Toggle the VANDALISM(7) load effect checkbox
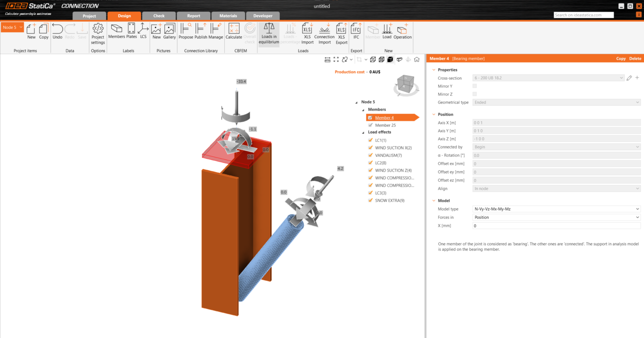This screenshot has width=644, height=338. coord(371,155)
